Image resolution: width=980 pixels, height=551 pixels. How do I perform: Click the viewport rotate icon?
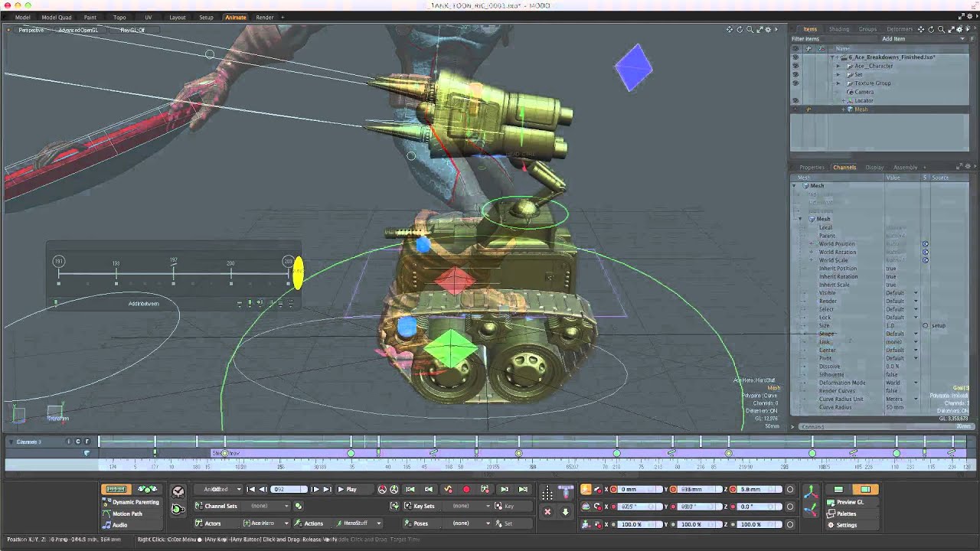pos(740,30)
